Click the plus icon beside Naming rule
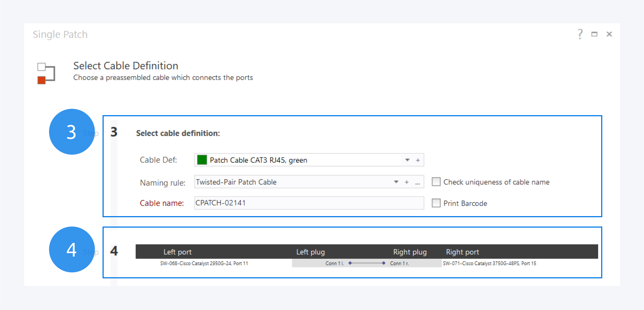Image resolution: width=644 pixels, height=310 pixels. point(406,182)
